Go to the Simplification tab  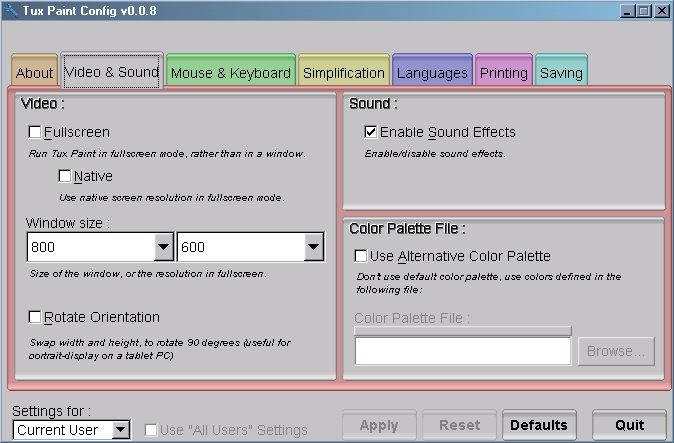pyautogui.click(x=344, y=73)
